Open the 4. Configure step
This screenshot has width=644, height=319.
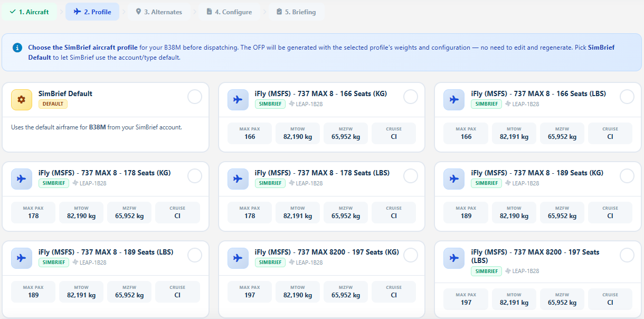pyautogui.click(x=229, y=12)
